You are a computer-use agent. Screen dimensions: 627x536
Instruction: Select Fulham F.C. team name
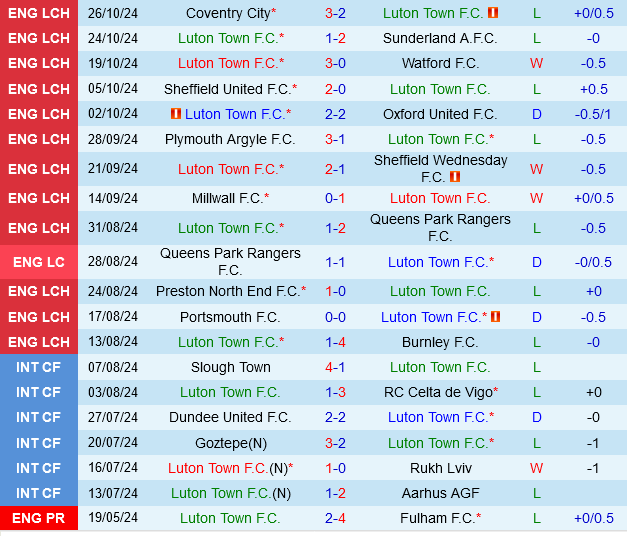pyautogui.click(x=437, y=518)
